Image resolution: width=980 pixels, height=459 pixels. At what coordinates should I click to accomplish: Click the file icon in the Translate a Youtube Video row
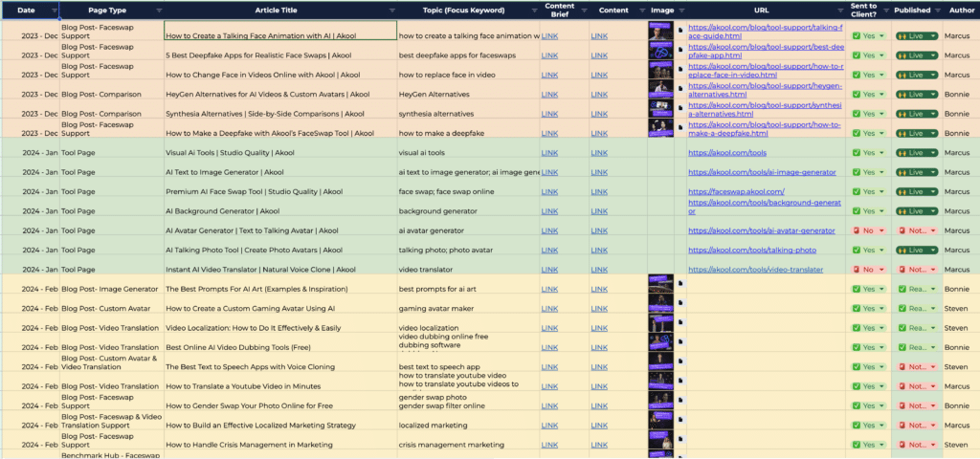pos(680,380)
